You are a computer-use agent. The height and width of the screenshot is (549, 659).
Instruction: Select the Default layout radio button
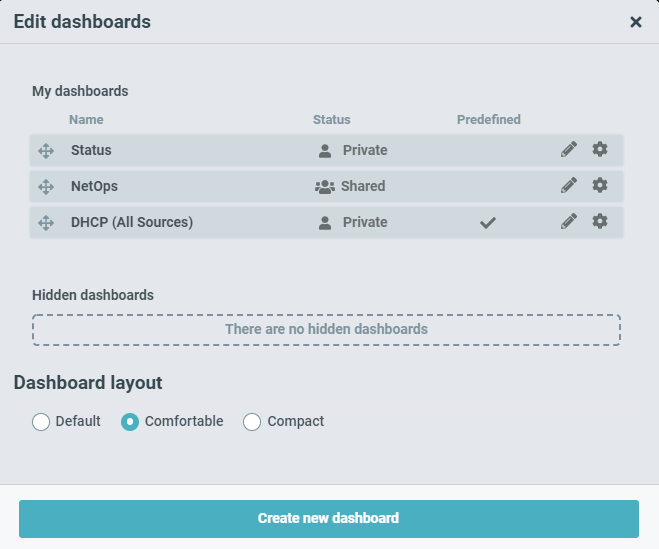click(x=41, y=422)
